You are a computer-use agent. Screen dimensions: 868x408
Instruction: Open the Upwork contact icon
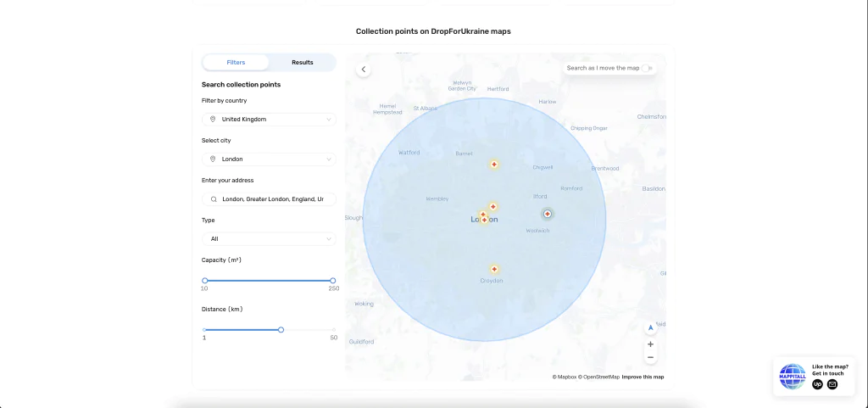(817, 384)
